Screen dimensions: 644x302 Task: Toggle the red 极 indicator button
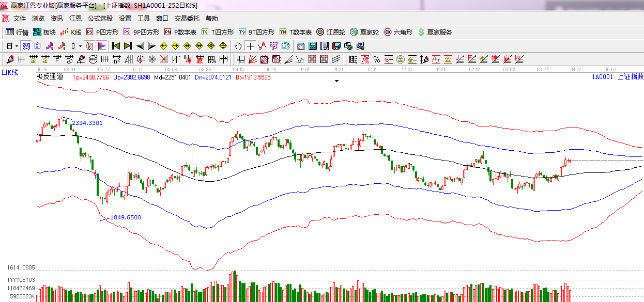click(x=89, y=46)
